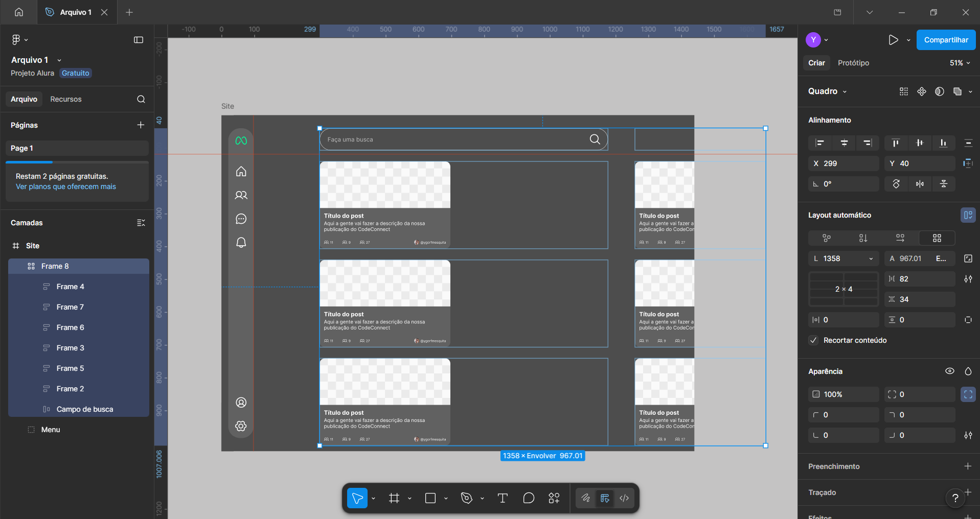Align right in Alinhamento section
The height and width of the screenshot is (519, 980).
click(868, 143)
